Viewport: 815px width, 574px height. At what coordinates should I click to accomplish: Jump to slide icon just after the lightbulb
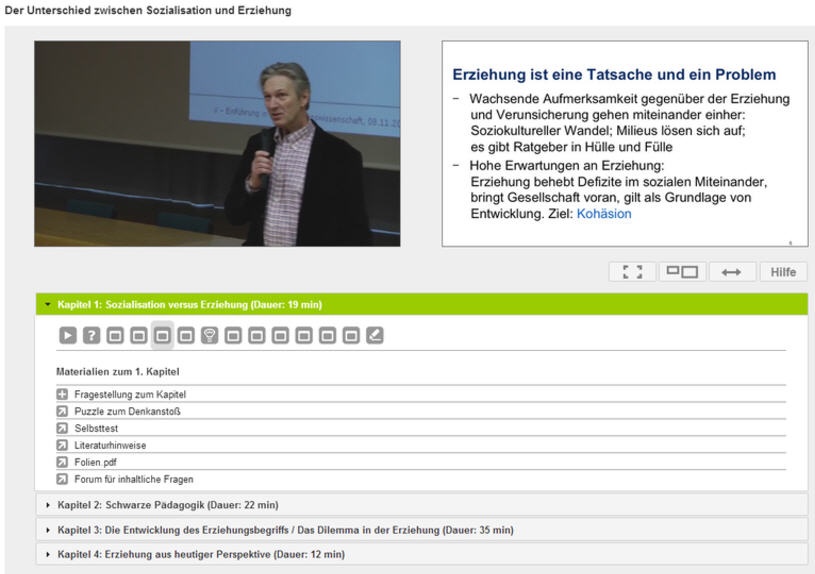[x=233, y=335]
